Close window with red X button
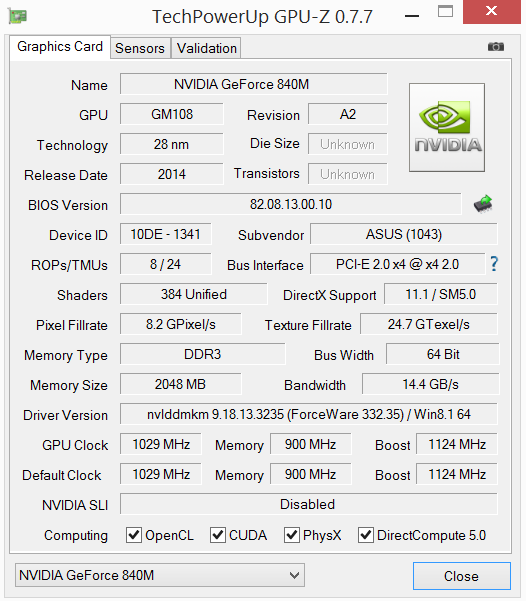This screenshot has height=601, width=526. point(491,12)
